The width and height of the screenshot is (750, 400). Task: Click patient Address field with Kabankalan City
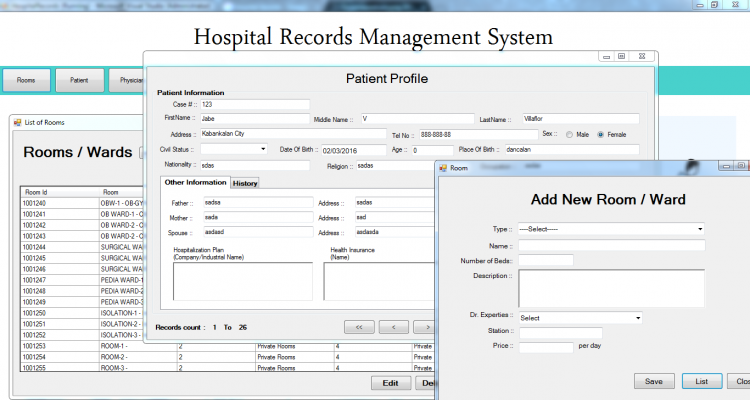pos(293,134)
